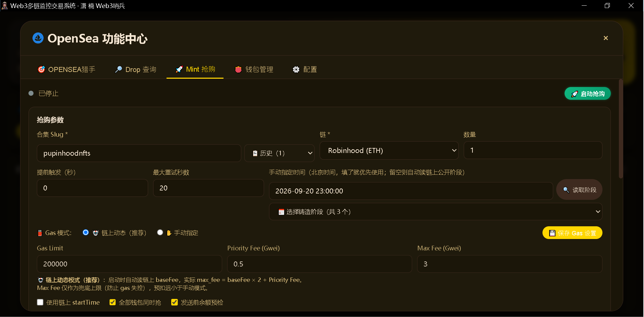This screenshot has width=644, height=317.
Task: Click the floppy disk icon in 保存 Gas 设置
Action: [552, 233]
